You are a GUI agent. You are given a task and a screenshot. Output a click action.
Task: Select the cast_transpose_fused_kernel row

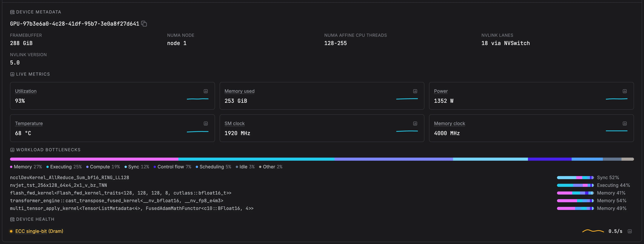pos(322,201)
